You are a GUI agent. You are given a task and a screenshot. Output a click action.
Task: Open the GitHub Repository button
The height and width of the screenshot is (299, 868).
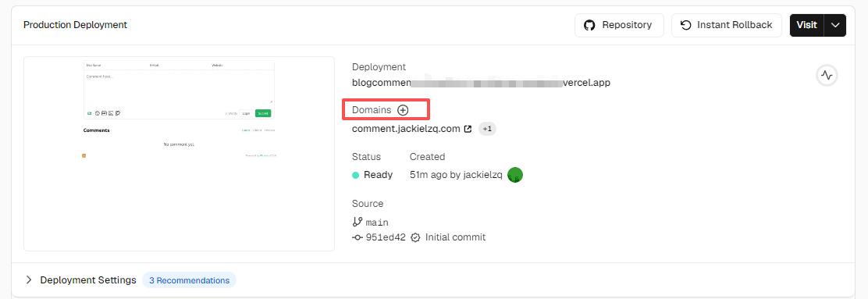[619, 26]
